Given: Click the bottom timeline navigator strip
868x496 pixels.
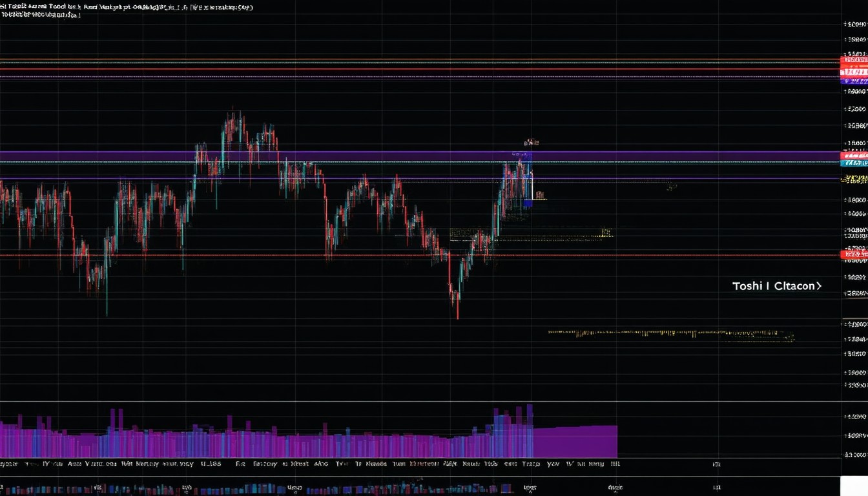Looking at the screenshot, I should click(x=387, y=486).
